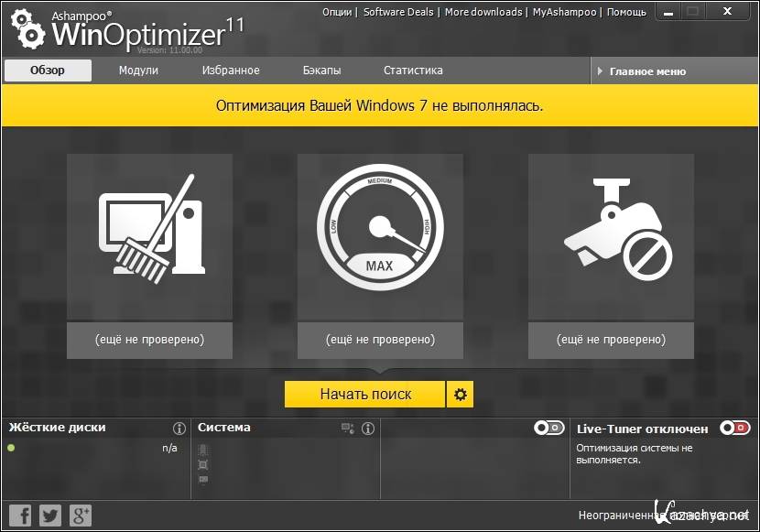The width and height of the screenshot is (760, 532).
Task: Enable the Live-Tuner red switch
Action: (x=734, y=428)
